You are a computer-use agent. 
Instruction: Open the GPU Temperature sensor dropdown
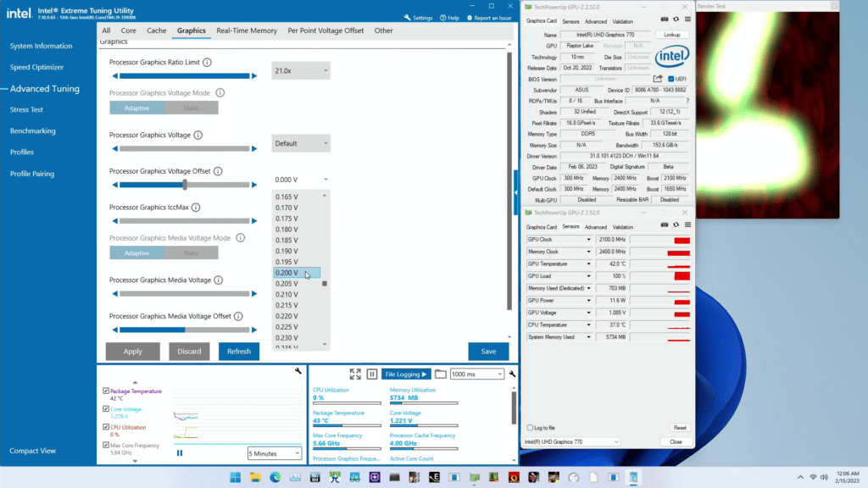coord(588,264)
